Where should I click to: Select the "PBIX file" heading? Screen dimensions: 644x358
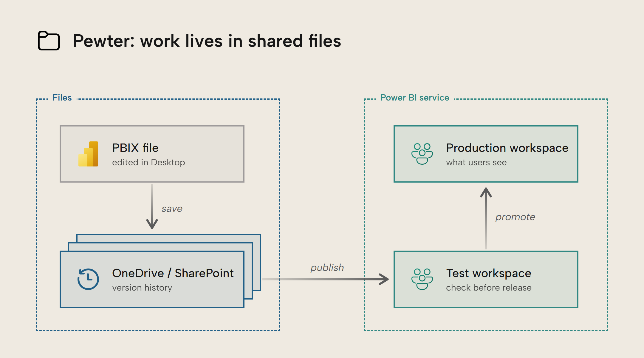[135, 148]
